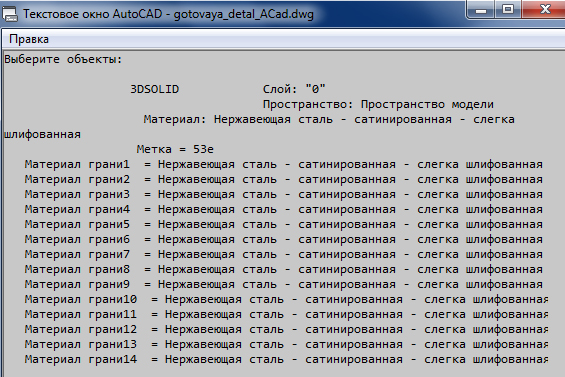Click the 'Материал грани4' row
565x377 pixels.
284,209
